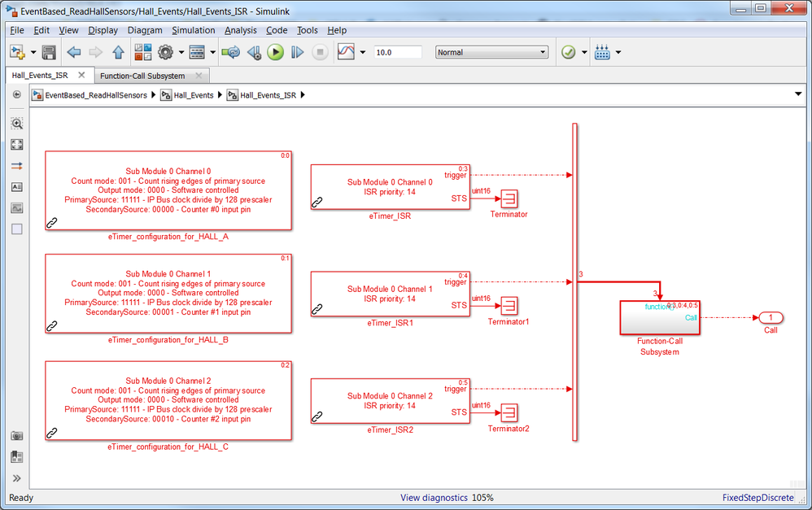Click the Stop simulation button

(x=320, y=52)
